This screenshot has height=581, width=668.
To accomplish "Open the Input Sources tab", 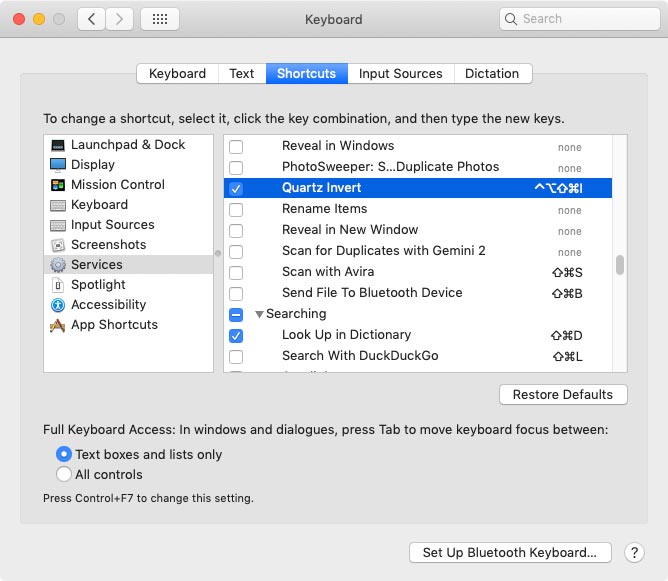I will pos(400,74).
